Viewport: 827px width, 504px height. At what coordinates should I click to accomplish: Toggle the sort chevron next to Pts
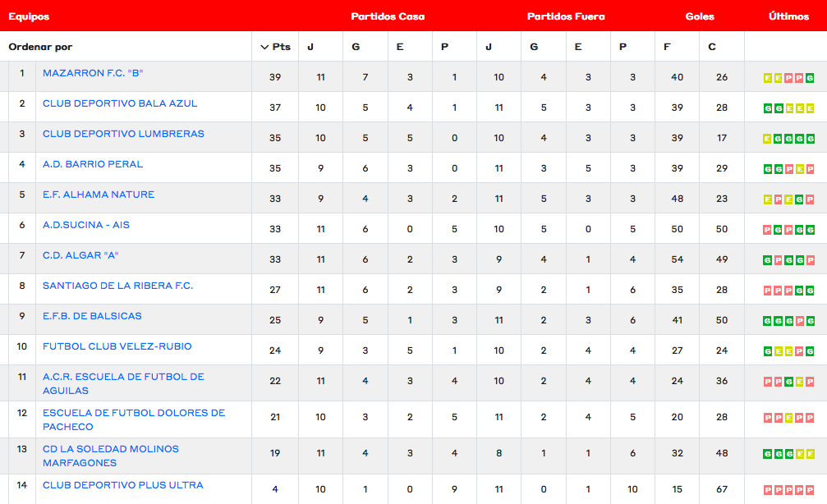[264, 47]
